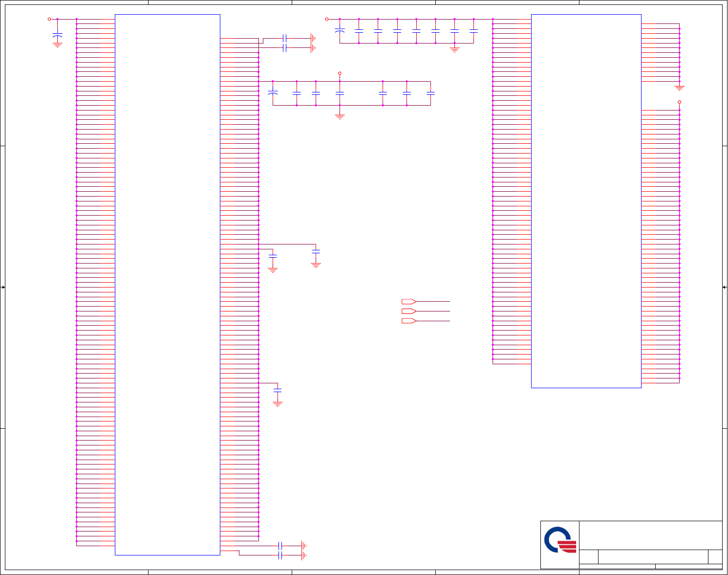Screen dimensions: 728x575
Task: Select the large IC block on the left
Action: 168,285
